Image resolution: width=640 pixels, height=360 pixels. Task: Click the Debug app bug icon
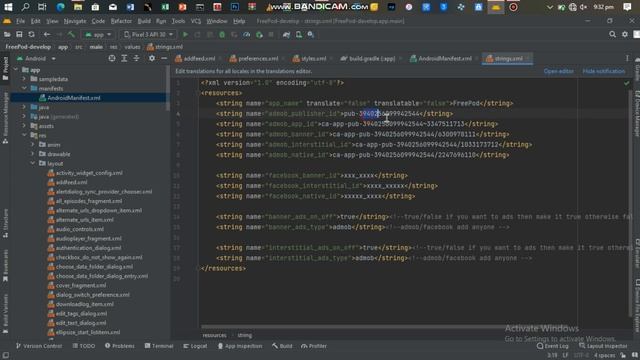[x=222, y=35]
